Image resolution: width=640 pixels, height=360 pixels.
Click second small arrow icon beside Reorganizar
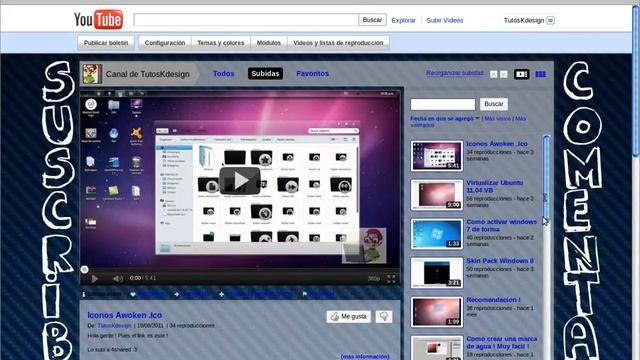504,74
